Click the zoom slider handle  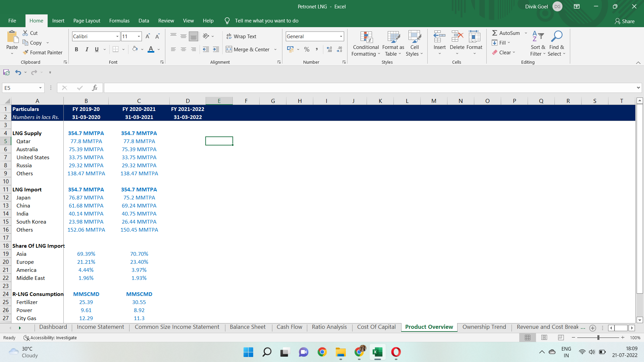coord(598,338)
